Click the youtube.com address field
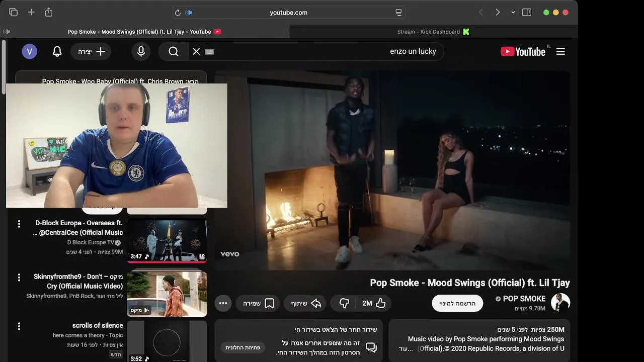 288,13
